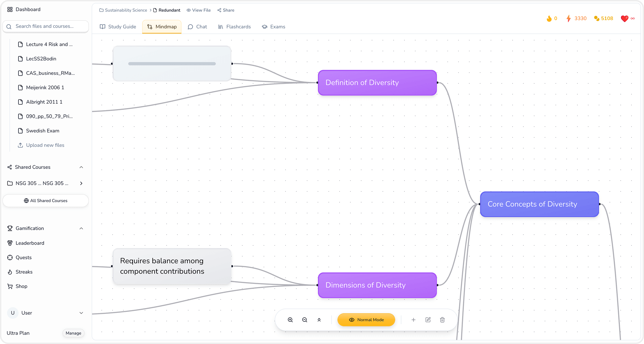Image resolution: width=644 pixels, height=344 pixels.
Task: Click the collapse-all double chevron icon
Action: click(x=319, y=320)
